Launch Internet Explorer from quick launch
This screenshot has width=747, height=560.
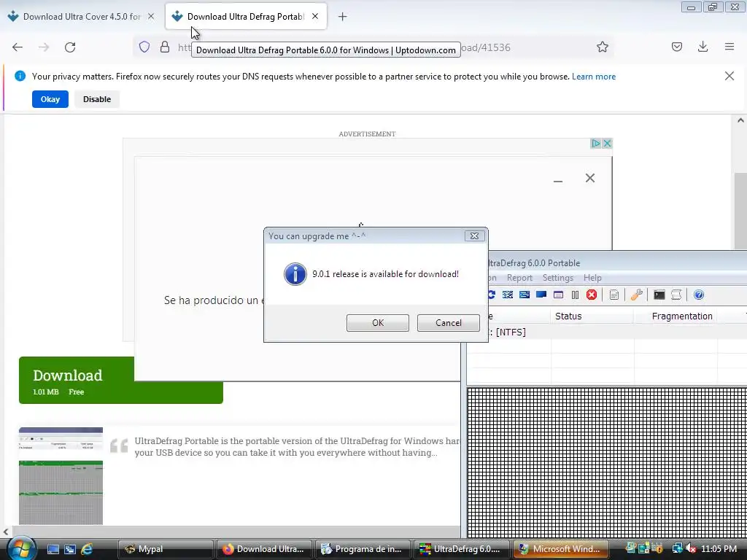87,549
